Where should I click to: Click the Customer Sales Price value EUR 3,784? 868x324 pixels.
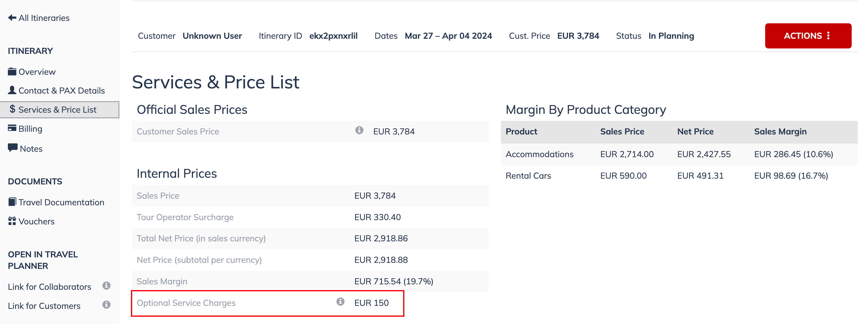click(x=394, y=132)
